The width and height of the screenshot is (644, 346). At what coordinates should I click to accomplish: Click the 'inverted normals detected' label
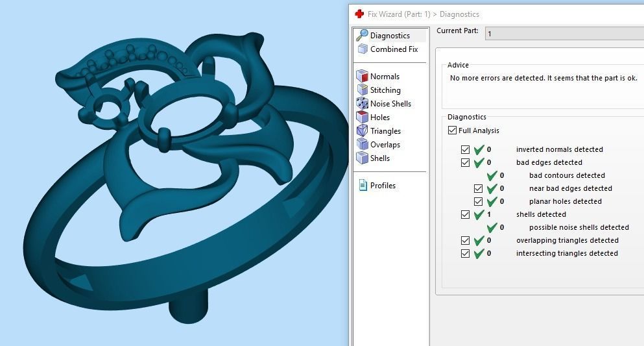point(560,149)
